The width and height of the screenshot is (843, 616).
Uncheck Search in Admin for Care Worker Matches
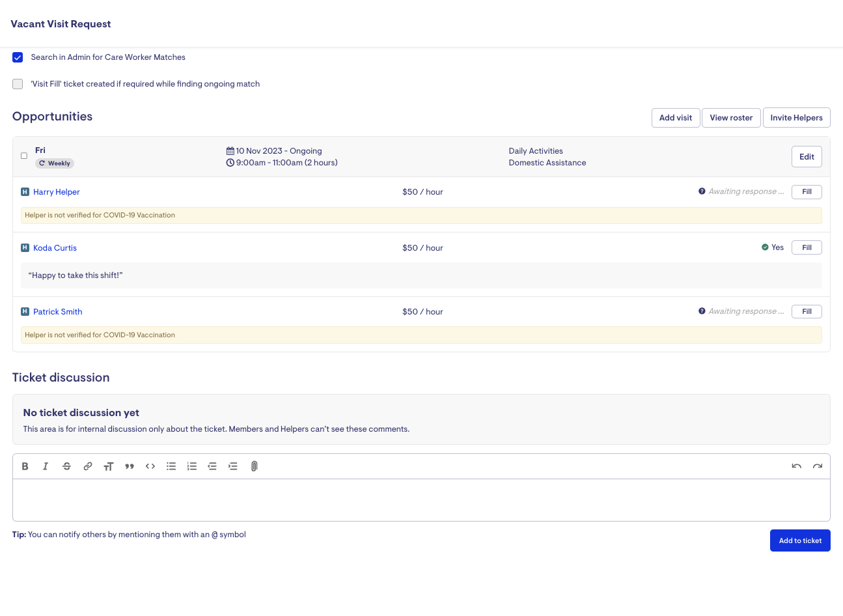[18, 57]
